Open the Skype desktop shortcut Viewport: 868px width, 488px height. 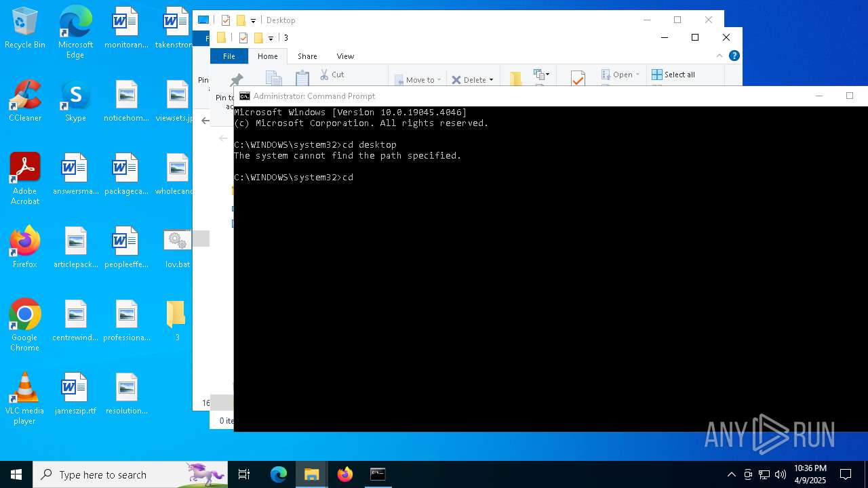click(x=75, y=102)
